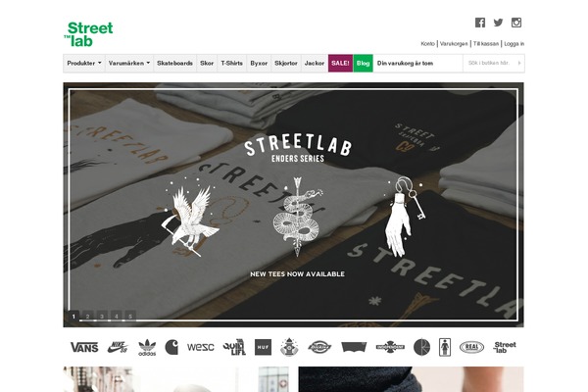Viewport: 588px width, 392px height.
Task: Submit search with the arrow button
Action: 519,63
